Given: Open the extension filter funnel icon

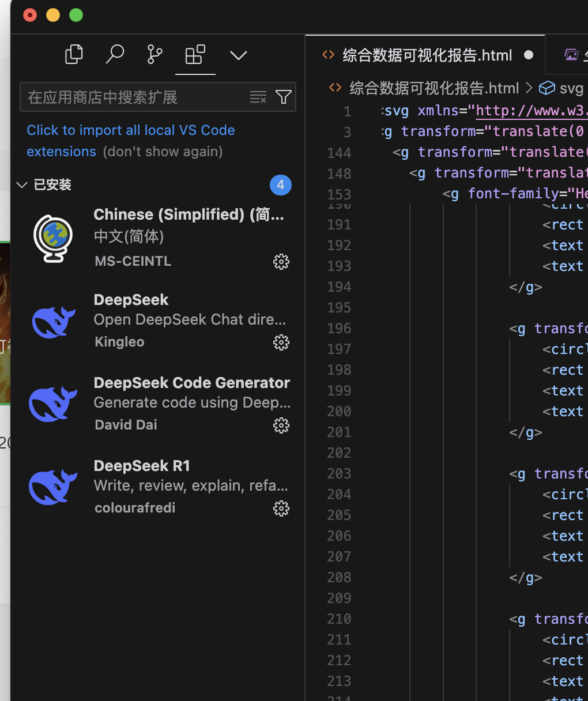Looking at the screenshot, I should coord(283,97).
